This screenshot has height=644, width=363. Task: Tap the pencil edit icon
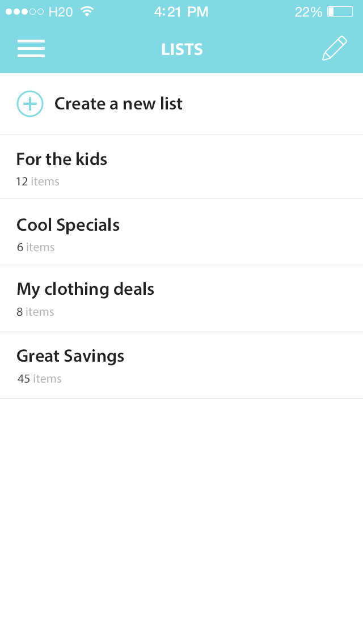pos(334,49)
